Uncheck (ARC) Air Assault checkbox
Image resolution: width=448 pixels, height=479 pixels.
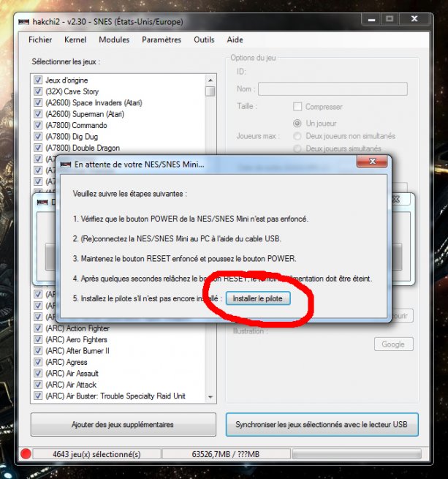(x=38, y=373)
